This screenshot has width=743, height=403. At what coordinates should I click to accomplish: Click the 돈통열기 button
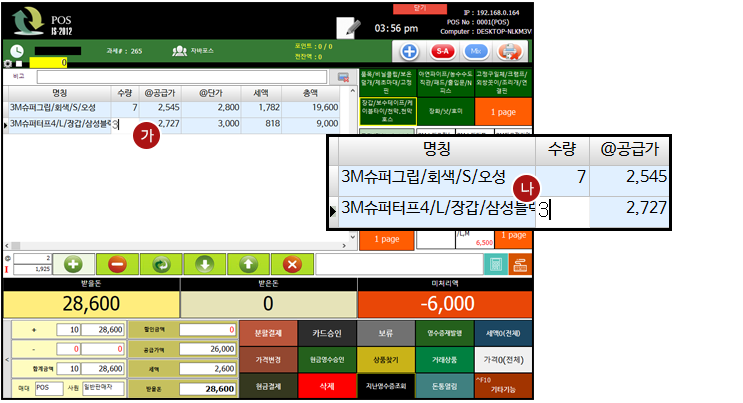(x=444, y=386)
